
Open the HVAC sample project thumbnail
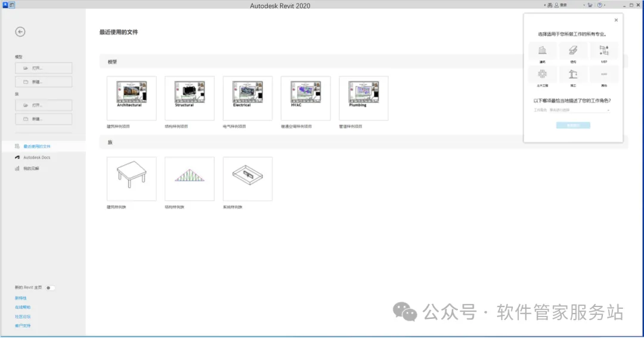(x=305, y=98)
